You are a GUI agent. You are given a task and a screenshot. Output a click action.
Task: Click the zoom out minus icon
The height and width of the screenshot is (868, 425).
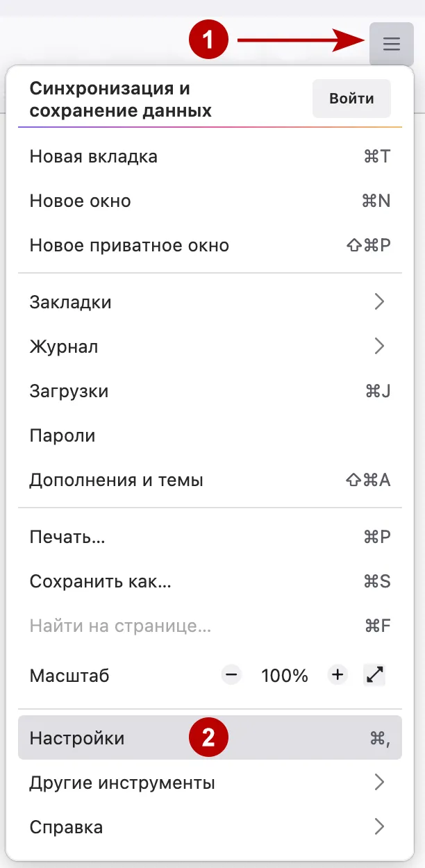(231, 674)
